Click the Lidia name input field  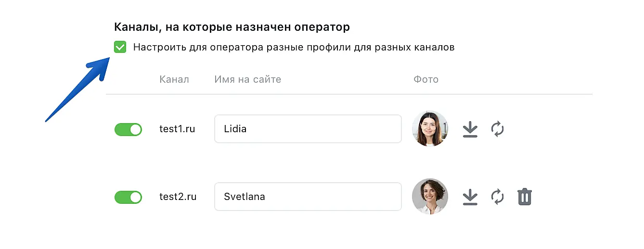tap(308, 129)
